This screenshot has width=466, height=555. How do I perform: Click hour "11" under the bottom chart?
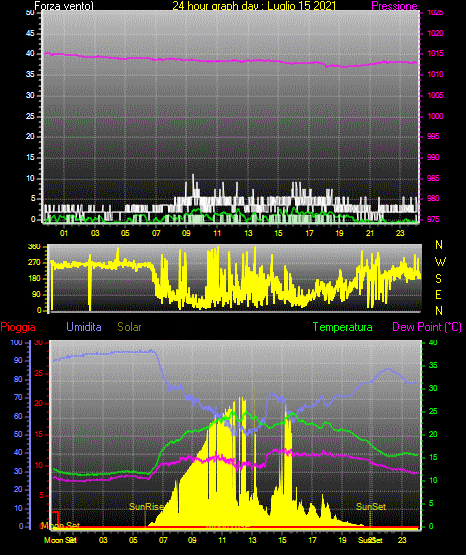[222, 540]
